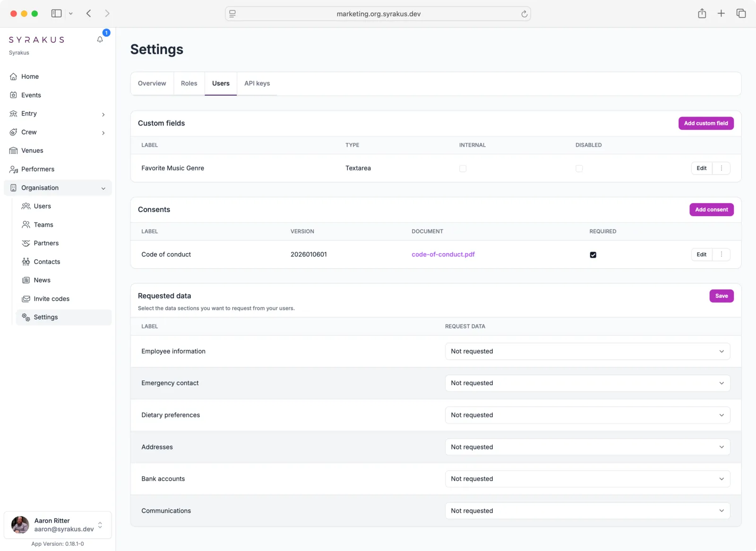Viewport: 756px width, 551px height.
Task: Click the notification bell icon
Action: coord(100,40)
